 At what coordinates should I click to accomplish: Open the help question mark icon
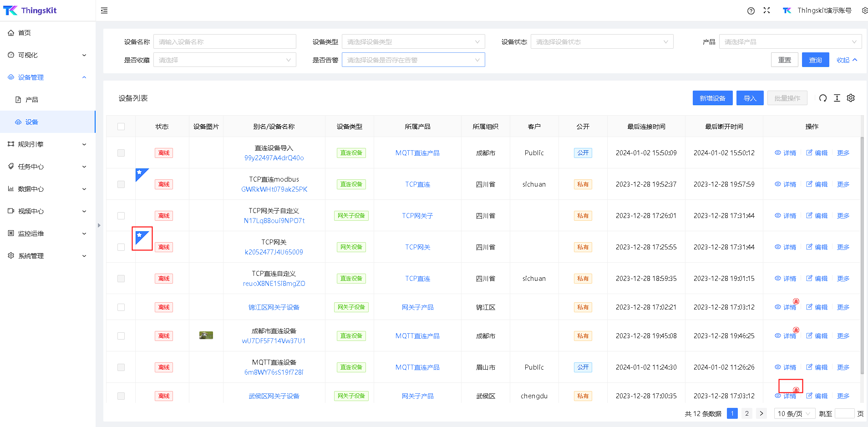(x=751, y=11)
